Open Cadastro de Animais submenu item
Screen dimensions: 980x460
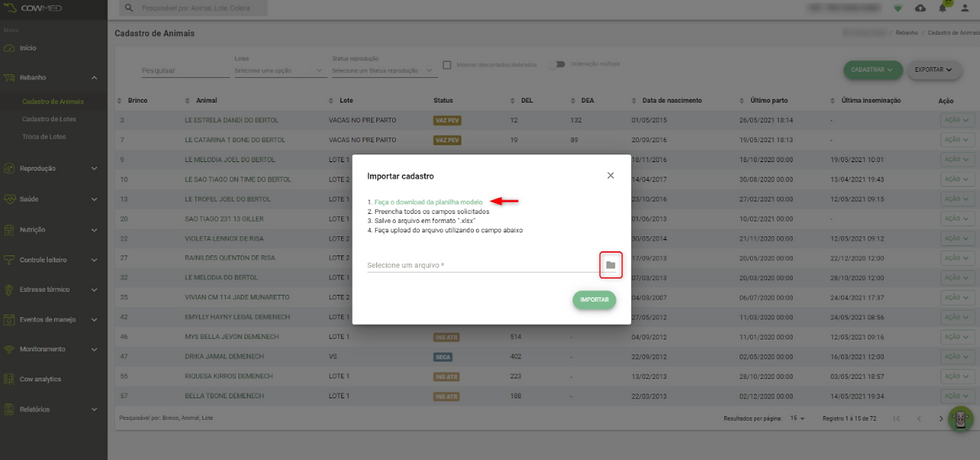[x=52, y=101]
